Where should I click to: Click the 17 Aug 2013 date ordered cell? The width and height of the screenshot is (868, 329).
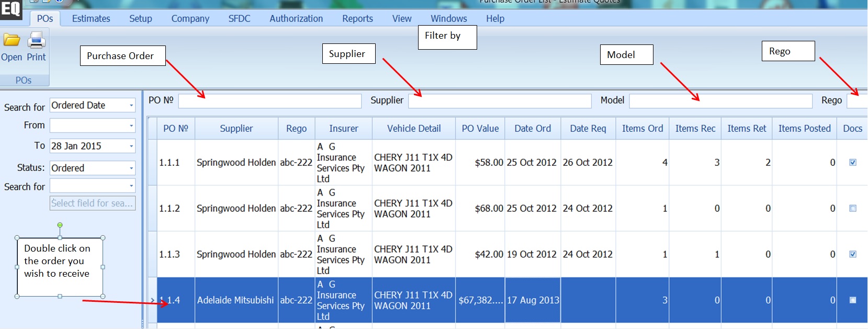[533, 300]
